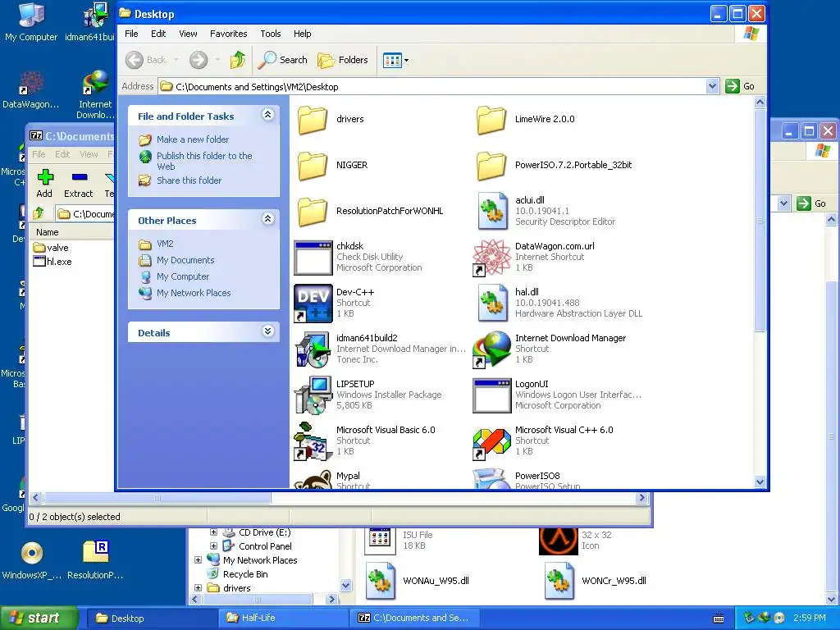Click the Go button beside address bar

tap(741, 86)
